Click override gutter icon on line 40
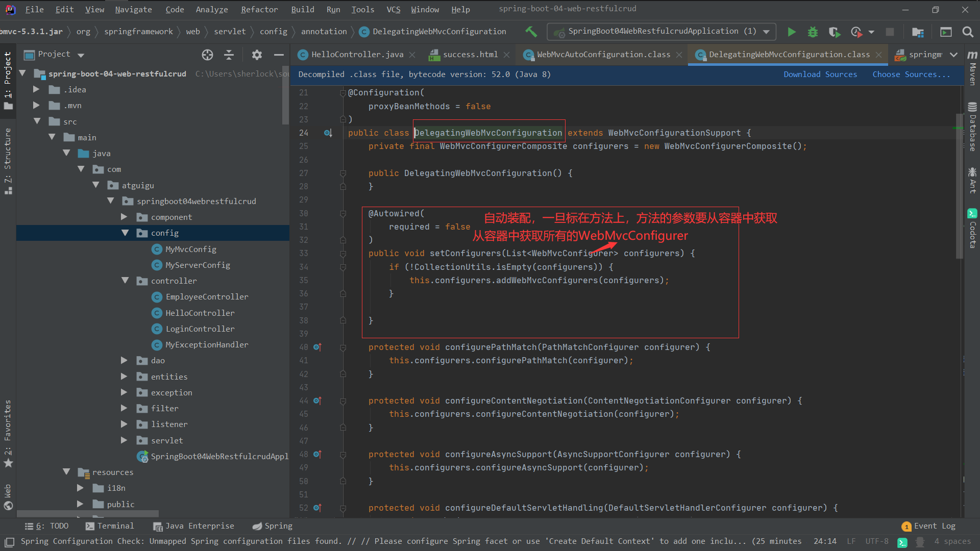Image resolution: width=980 pixels, height=551 pixels. pos(317,347)
